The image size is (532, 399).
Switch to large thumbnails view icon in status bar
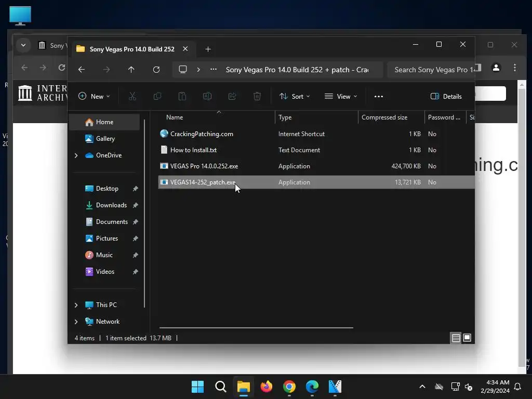[x=467, y=338]
